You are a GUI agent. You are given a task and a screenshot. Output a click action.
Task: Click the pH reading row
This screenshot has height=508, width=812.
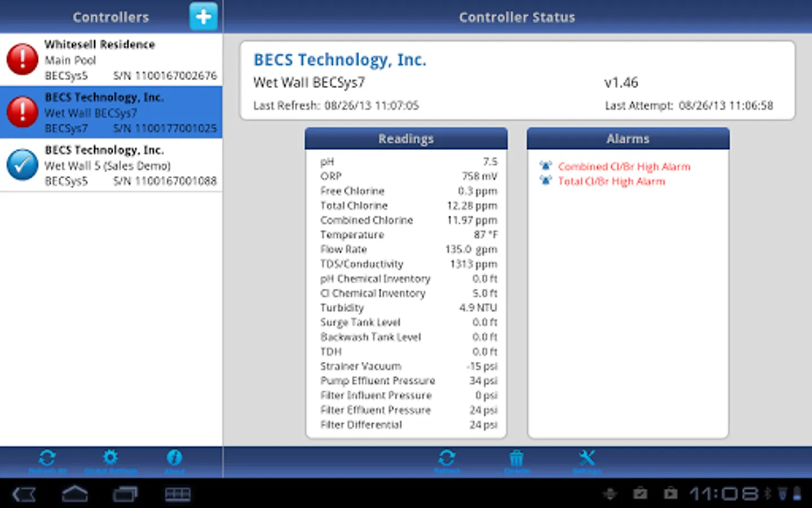click(409, 161)
